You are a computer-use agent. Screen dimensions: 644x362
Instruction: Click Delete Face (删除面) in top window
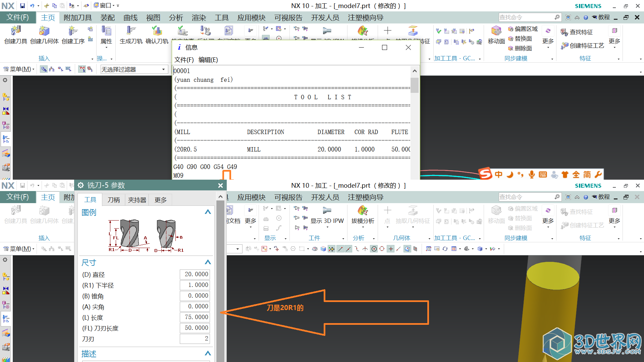point(520,48)
